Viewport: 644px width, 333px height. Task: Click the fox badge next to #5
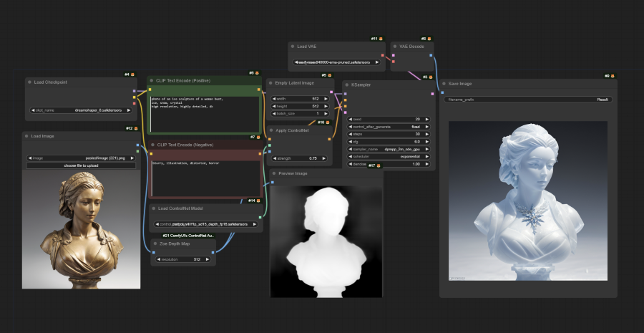tap(329, 76)
